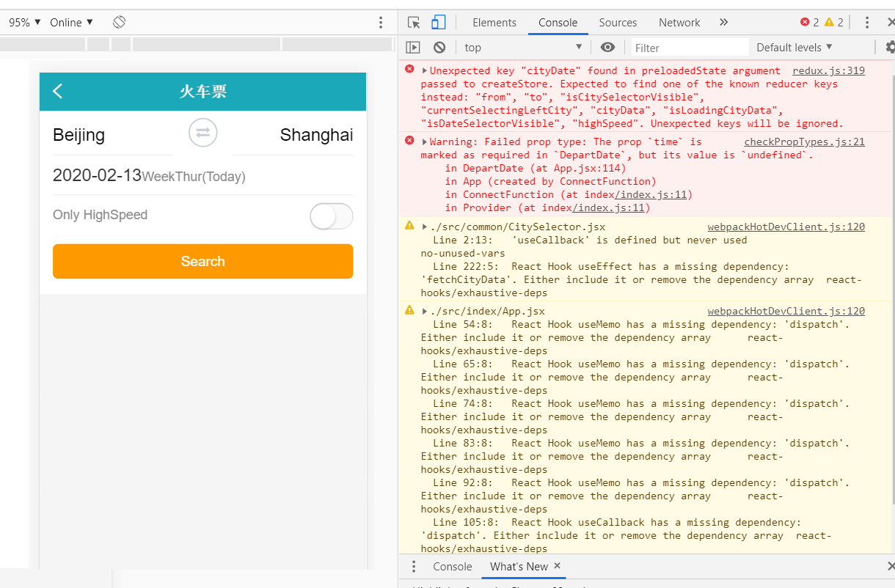The image size is (895, 588).
Task: Show more DevTools tabs chevron
Action: 723,23
